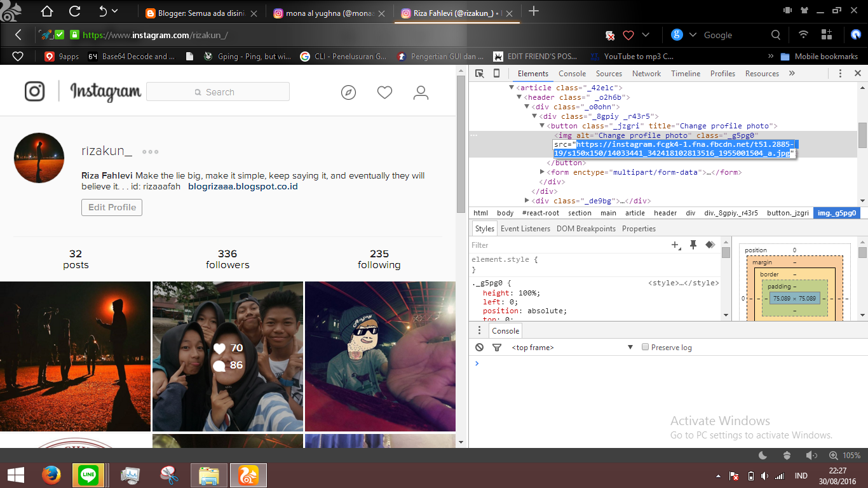The height and width of the screenshot is (488, 868).
Task: Click the Instagram camera logo
Action: point(35,91)
